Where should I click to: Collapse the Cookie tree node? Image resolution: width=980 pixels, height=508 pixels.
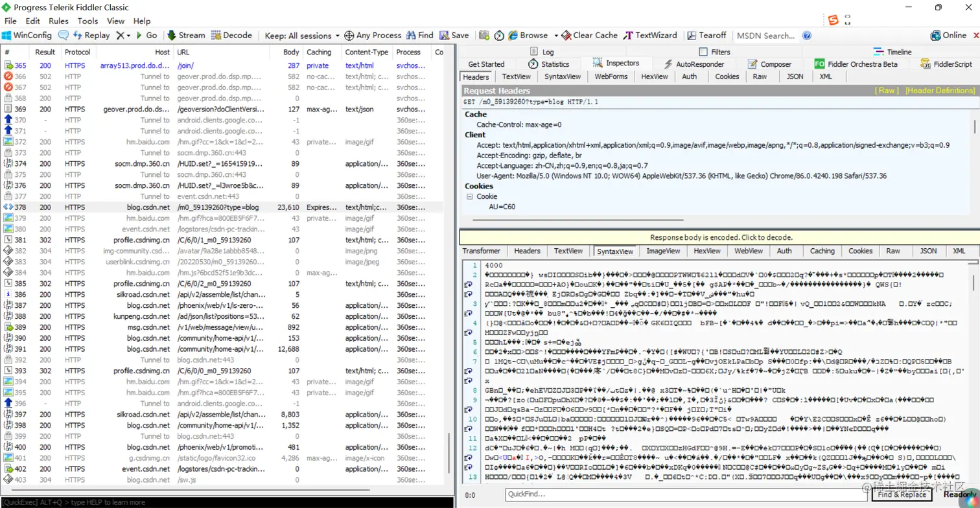coord(469,196)
